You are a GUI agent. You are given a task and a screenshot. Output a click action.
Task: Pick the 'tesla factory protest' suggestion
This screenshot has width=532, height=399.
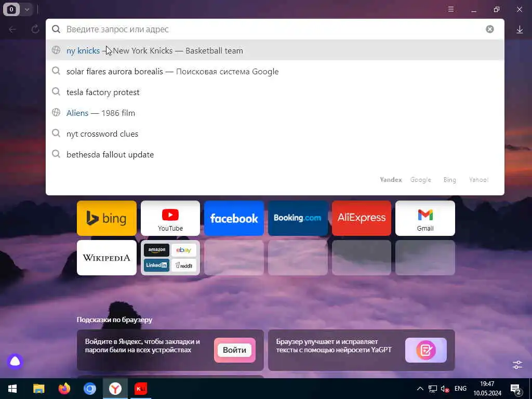pos(275,92)
